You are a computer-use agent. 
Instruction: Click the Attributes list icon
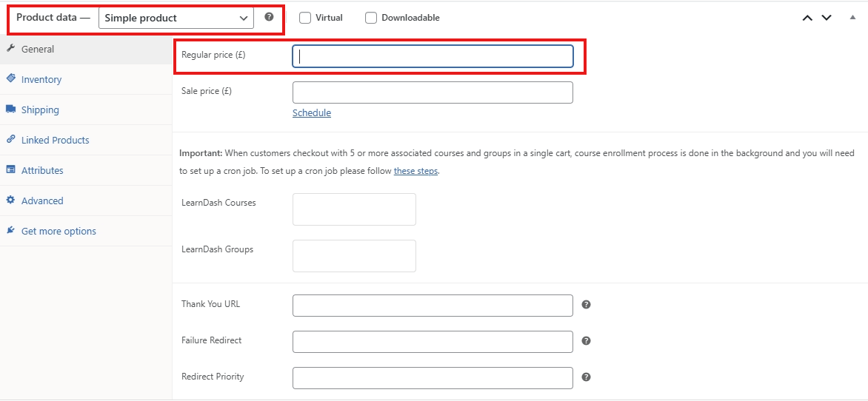click(10, 170)
